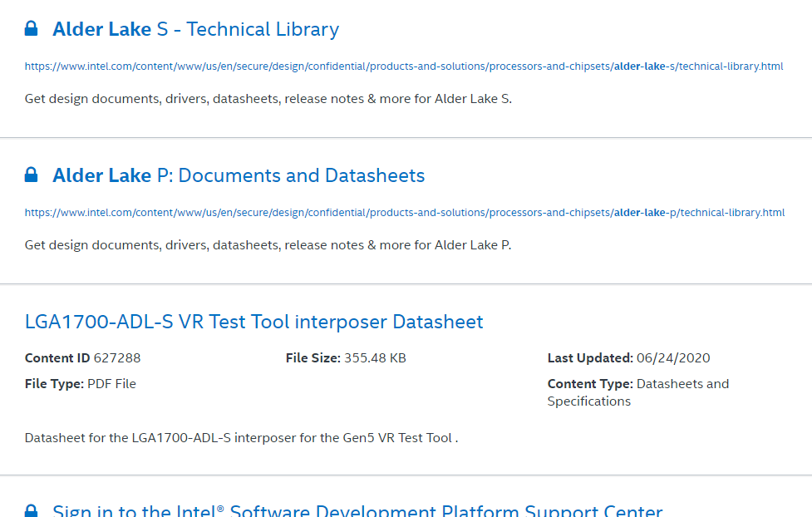Click the Last Updated date 06/24/2020

tap(673, 358)
